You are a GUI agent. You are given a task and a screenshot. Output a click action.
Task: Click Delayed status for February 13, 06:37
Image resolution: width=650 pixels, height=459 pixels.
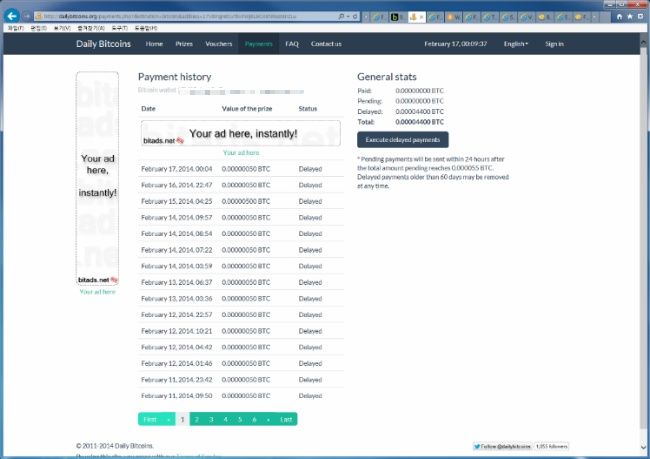(x=310, y=282)
